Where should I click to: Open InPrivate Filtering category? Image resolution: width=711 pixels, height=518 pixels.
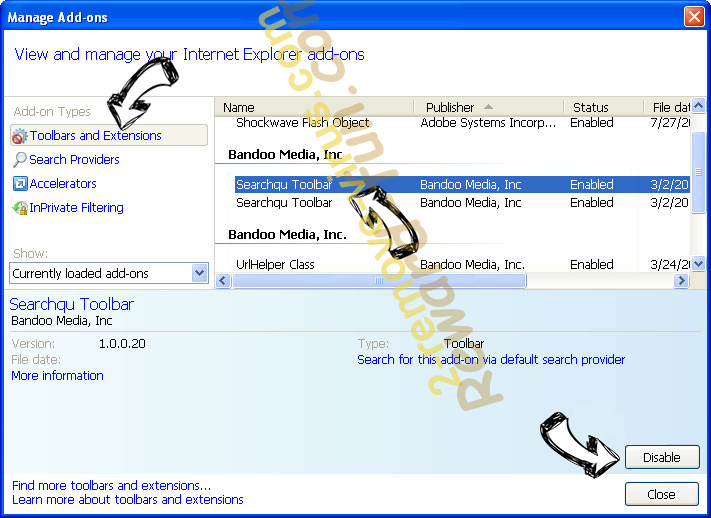coord(76,208)
